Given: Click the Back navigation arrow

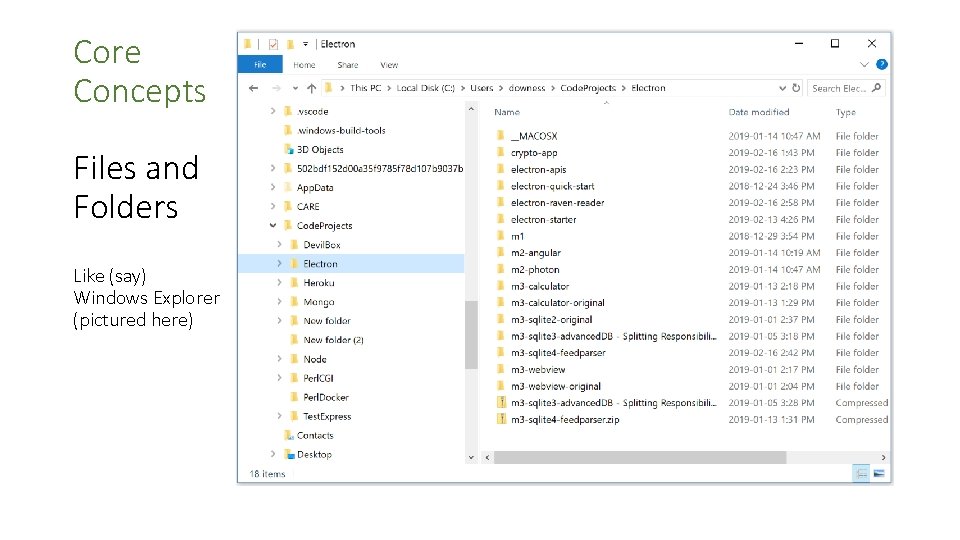Looking at the screenshot, I should [253, 88].
